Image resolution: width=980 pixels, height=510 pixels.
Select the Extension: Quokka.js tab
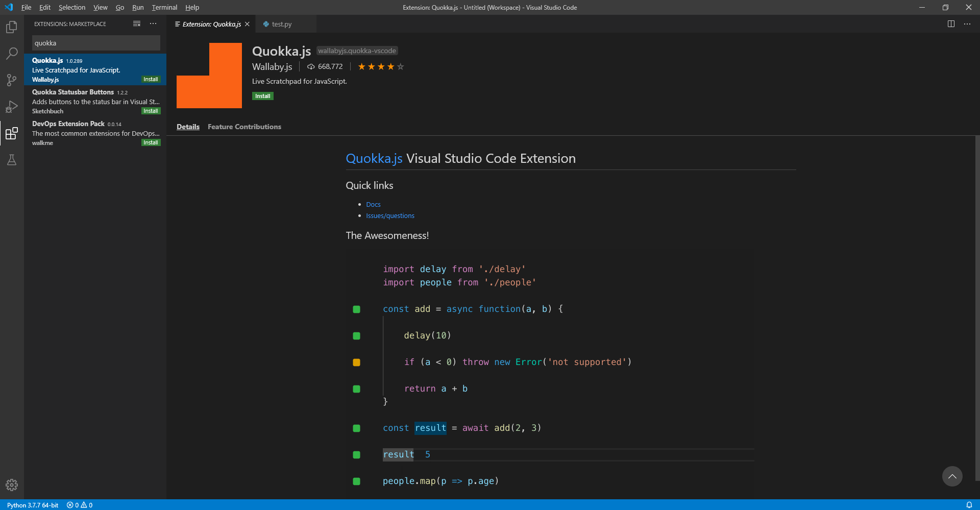pyautogui.click(x=211, y=24)
